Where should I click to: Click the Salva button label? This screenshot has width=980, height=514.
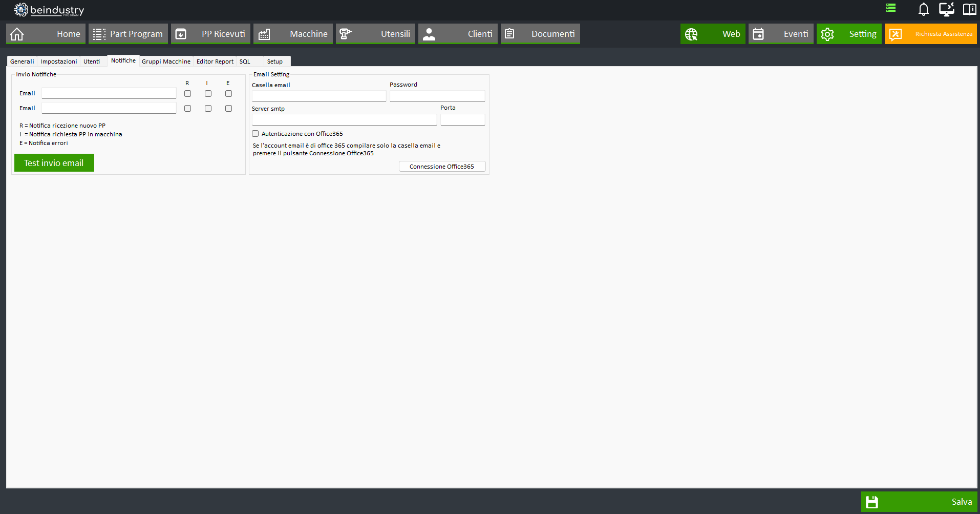point(962,502)
